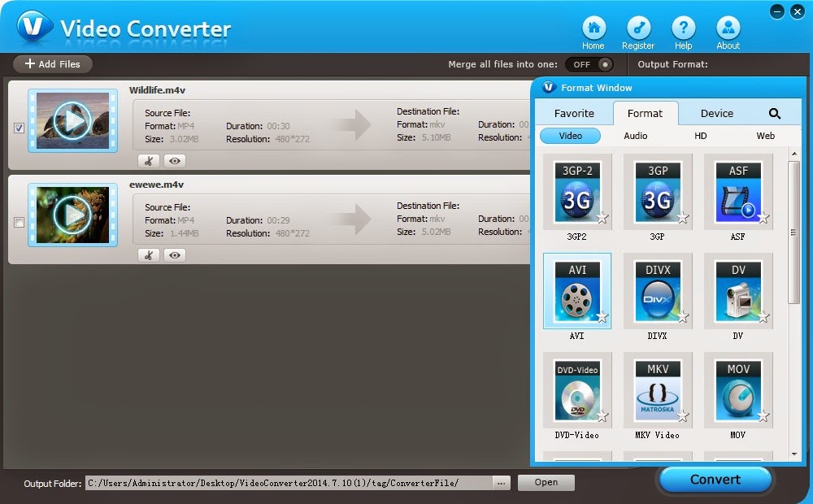Star the DV format as favorite
Image resolution: width=813 pixels, height=504 pixels.
point(763,317)
